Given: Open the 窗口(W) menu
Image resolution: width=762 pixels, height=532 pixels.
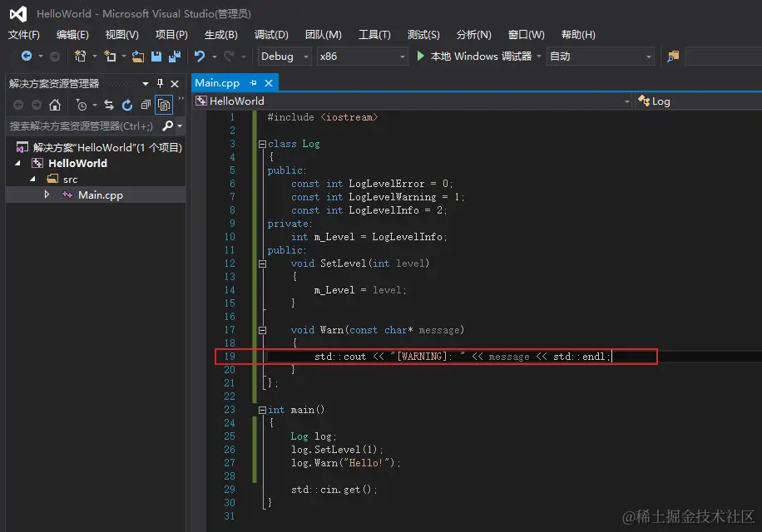Looking at the screenshot, I should [x=527, y=34].
